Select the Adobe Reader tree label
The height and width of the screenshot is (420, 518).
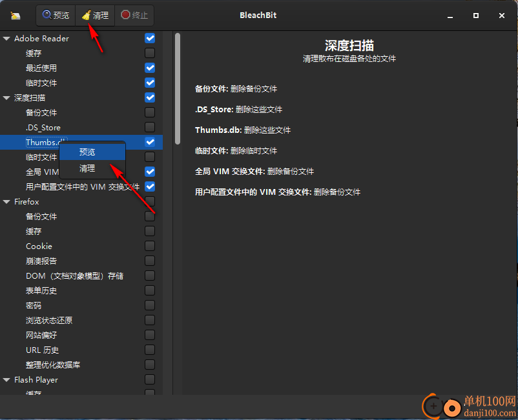point(41,39)
